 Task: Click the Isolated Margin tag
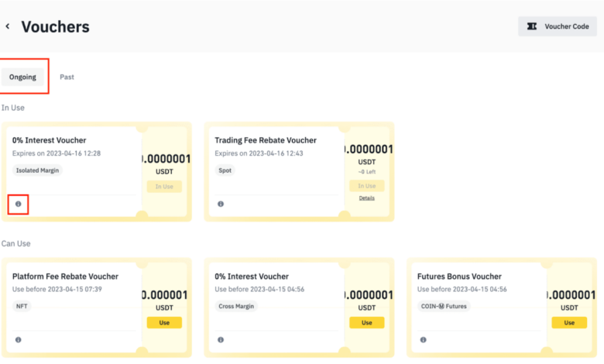pyautogui.click(x=37, y=170)
